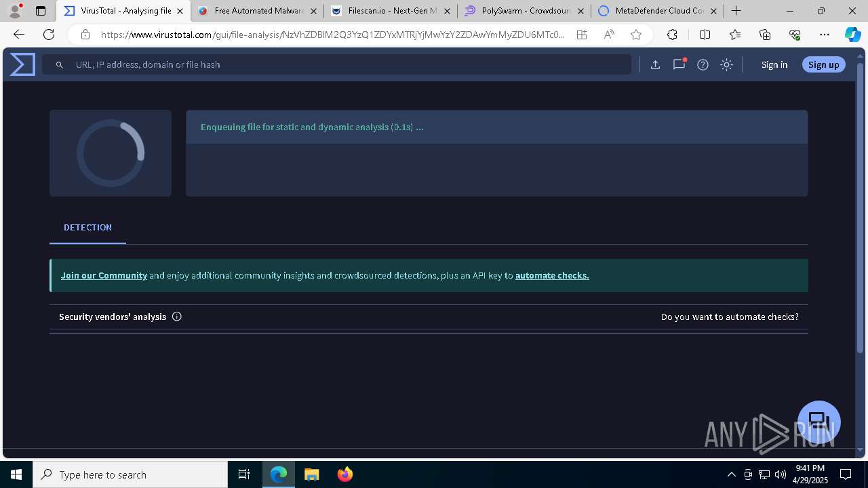This screenshot has width=868, height=488.
Task: Open the app available icon in address bar
Action: click(582, 35)
